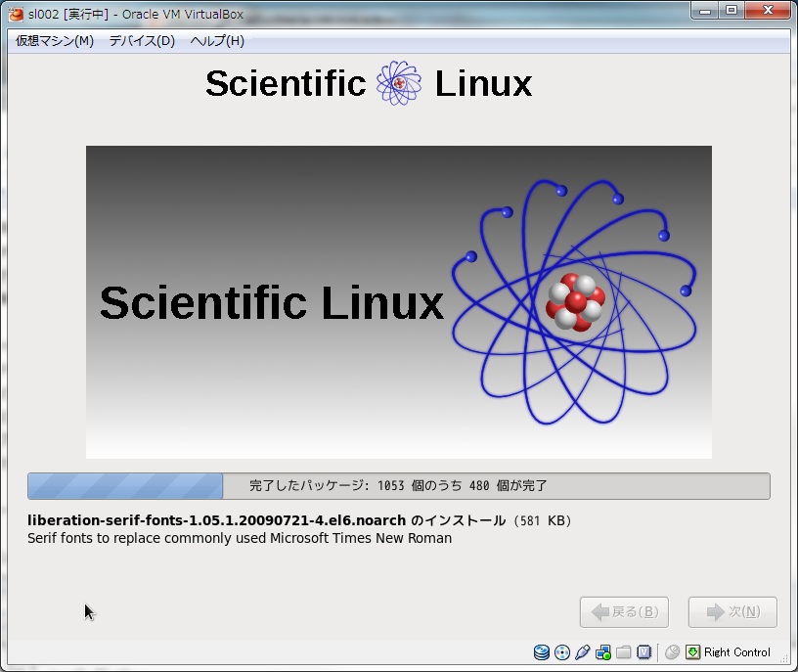Image resolution: width=798 pixels, height=672 pixels.
Task: Click the '1053 個のうち 480 個が完了' progress text
Action: click(463, 486)
